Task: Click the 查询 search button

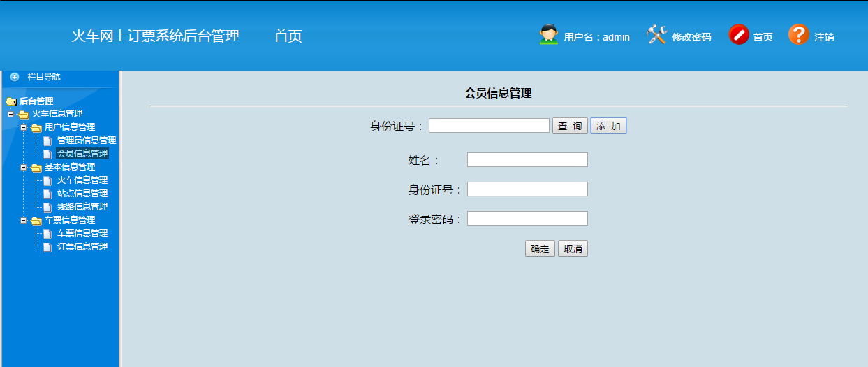Action: pyautogui.click(x=570, y=126)
